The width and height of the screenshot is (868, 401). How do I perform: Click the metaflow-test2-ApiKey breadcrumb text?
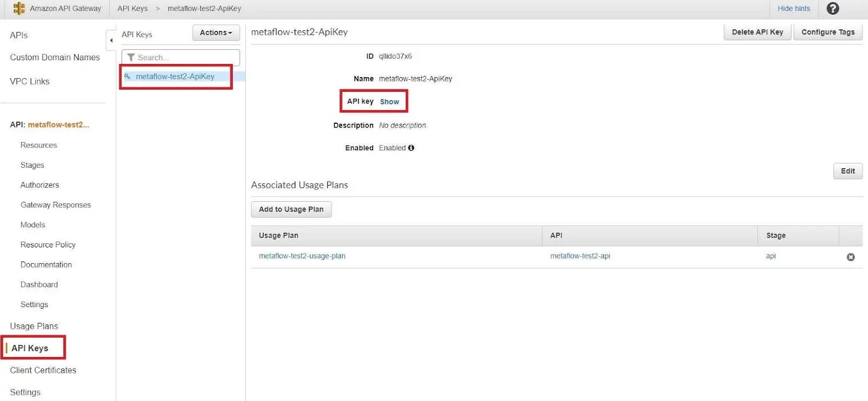click(x=205, y=8)
